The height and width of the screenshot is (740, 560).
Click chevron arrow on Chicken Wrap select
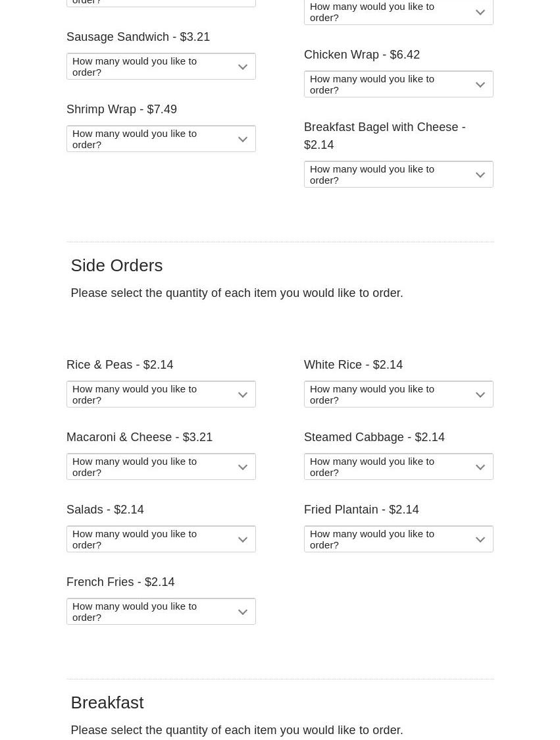point(480,85)
